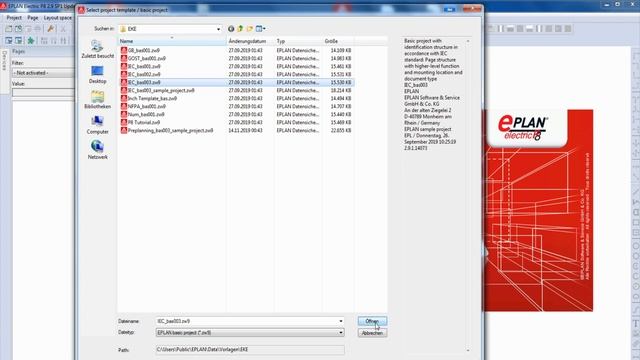
Task: Select the file NFPA_bas001.zw9
Action: [147, 106]
